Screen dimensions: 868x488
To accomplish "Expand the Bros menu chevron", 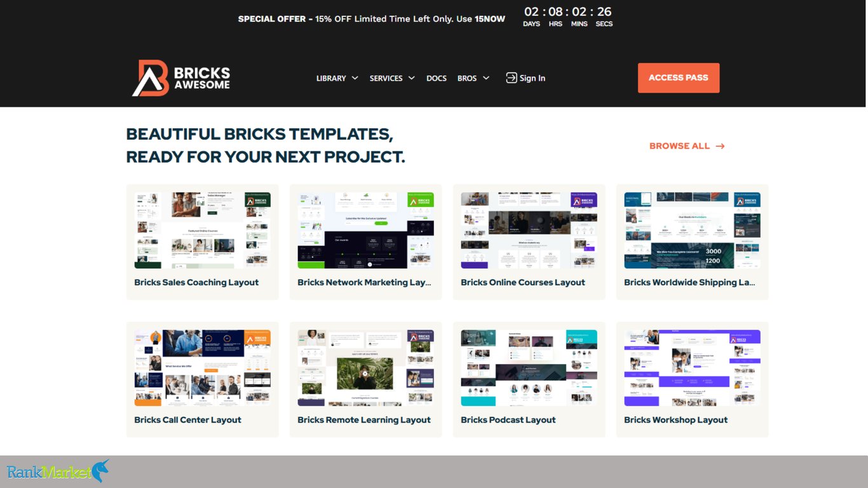I will click(486, 78).
